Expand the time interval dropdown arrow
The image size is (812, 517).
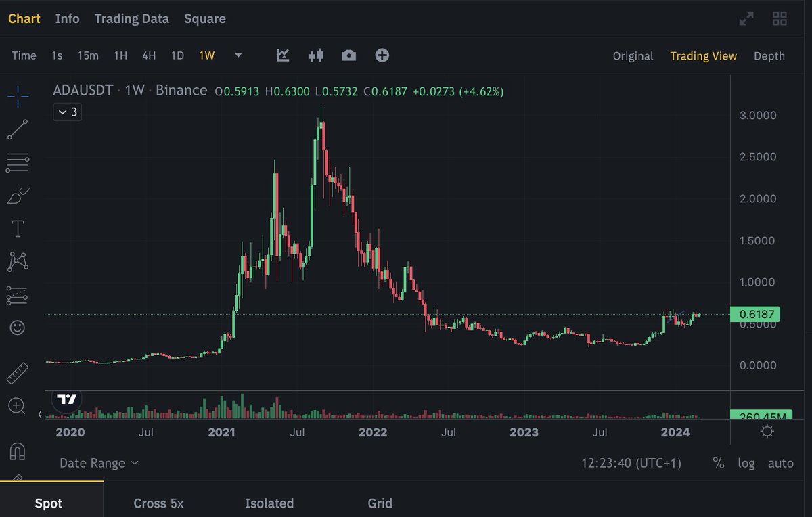pyautogui.click(x=238, y=55)
